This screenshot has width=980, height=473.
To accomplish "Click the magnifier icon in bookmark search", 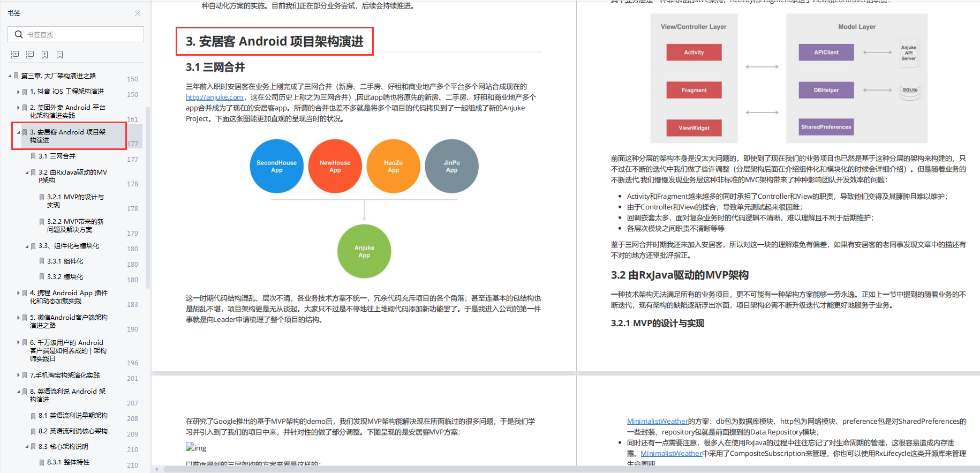I will 19,34.
